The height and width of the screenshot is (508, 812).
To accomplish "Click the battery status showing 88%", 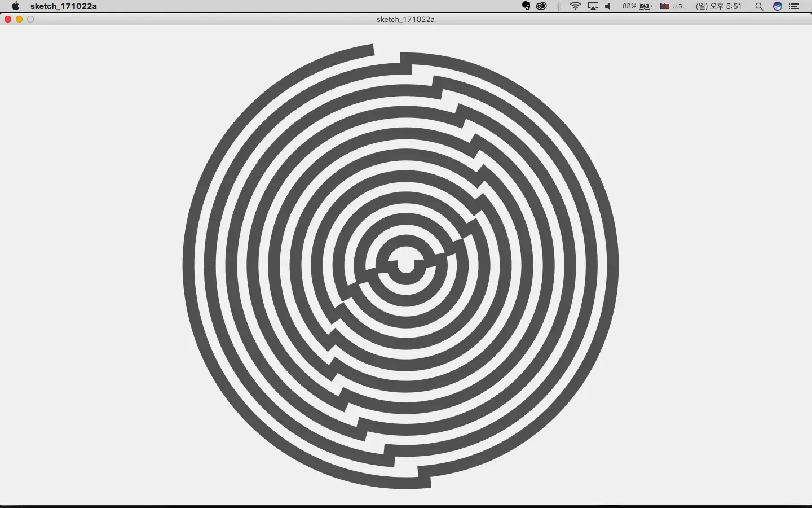I will point(637,6).
